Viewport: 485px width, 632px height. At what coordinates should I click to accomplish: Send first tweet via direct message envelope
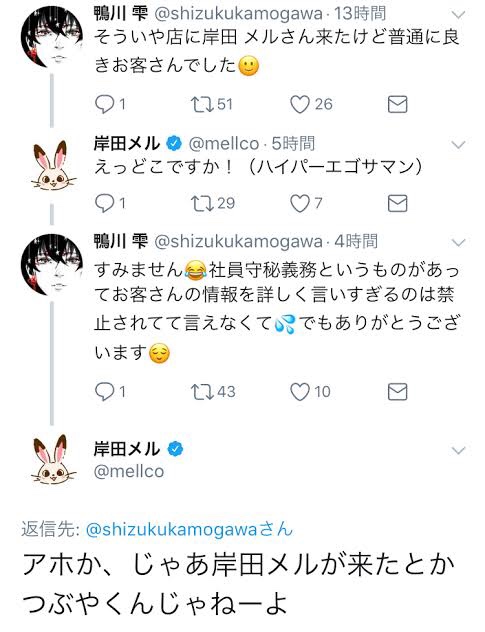397,104
